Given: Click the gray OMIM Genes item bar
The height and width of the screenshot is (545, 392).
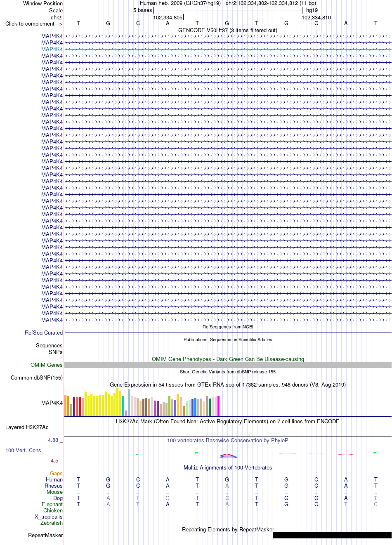Looking at the screenshot, I should tap(228, 365).
